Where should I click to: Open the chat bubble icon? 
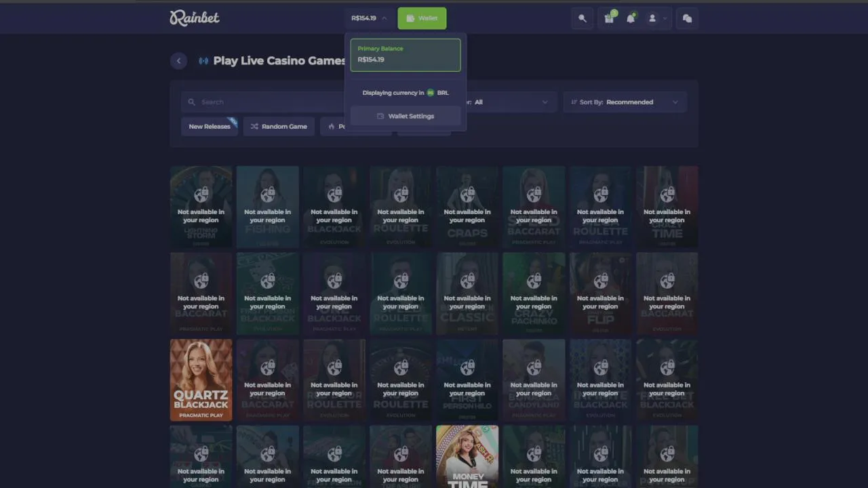pyautogui.click(x=687, y=18)
